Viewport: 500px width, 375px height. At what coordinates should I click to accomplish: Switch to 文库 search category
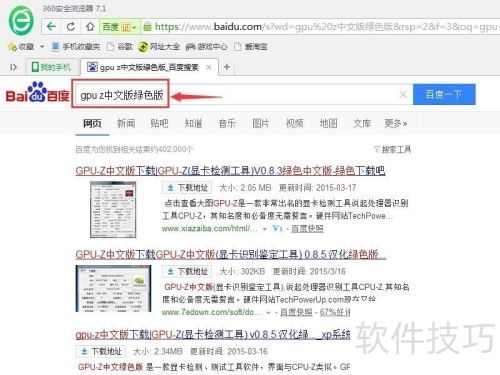pyautogui.click(x=362, y=123)
